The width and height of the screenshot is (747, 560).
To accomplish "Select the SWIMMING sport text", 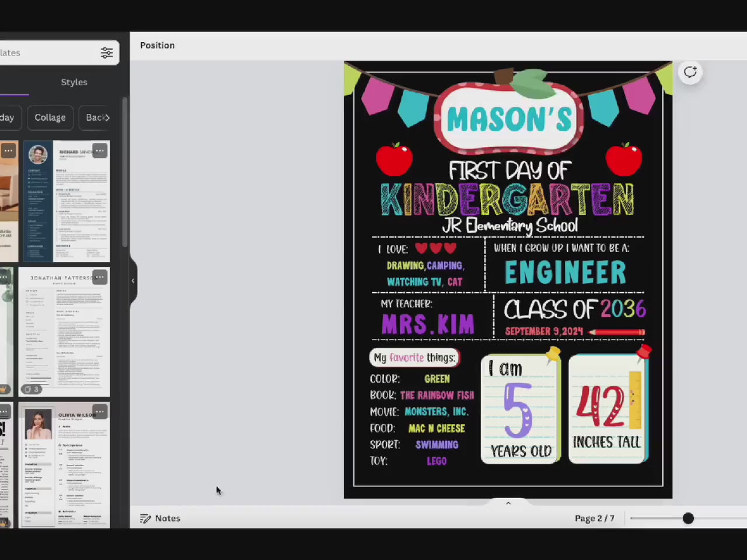I will point(437,444).
